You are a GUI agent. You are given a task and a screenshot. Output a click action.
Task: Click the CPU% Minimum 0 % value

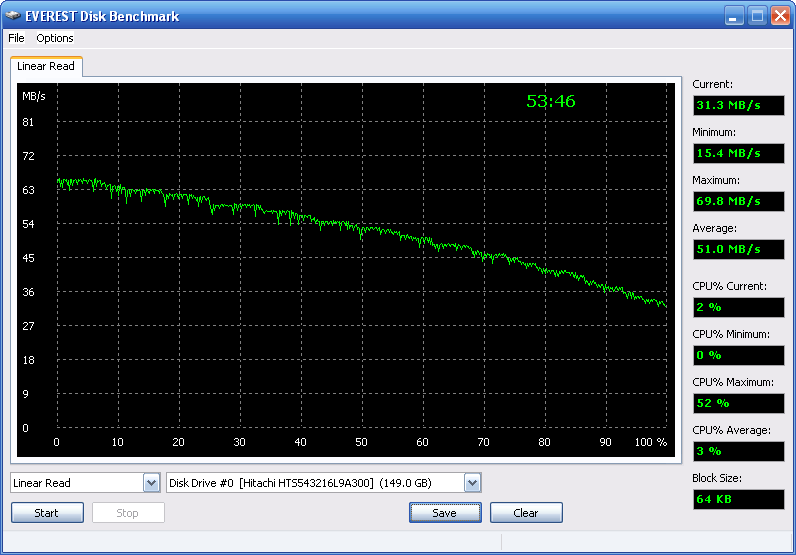coord(739,355)
